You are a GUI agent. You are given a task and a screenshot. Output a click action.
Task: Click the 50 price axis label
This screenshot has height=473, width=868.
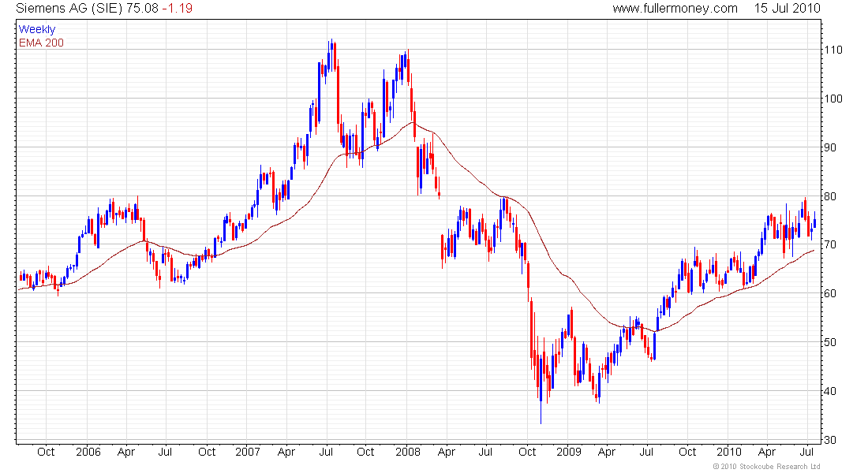point(830,342)
